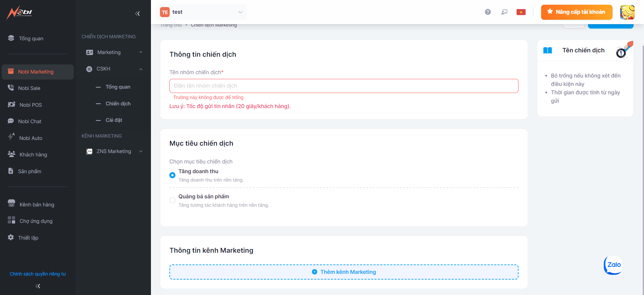Screen dimensions: 644x295
Task: Click the help question mark icon
Action: click(488, 12)
